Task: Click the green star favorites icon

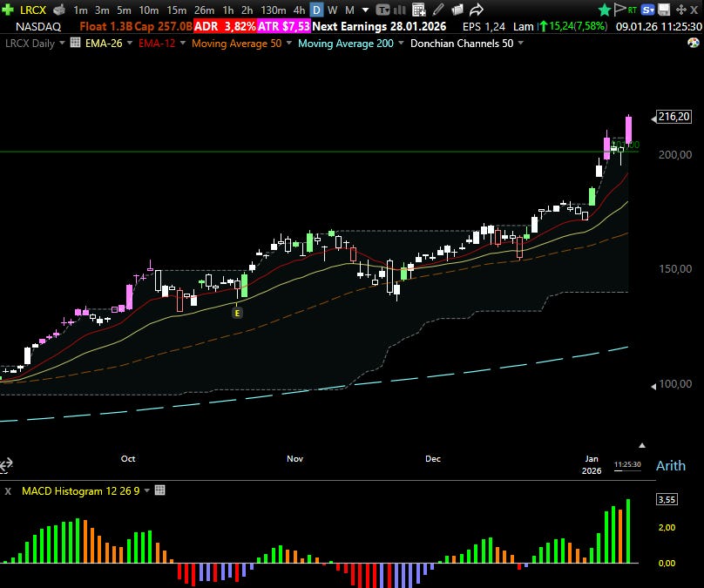Action: (x=604, y=10)
